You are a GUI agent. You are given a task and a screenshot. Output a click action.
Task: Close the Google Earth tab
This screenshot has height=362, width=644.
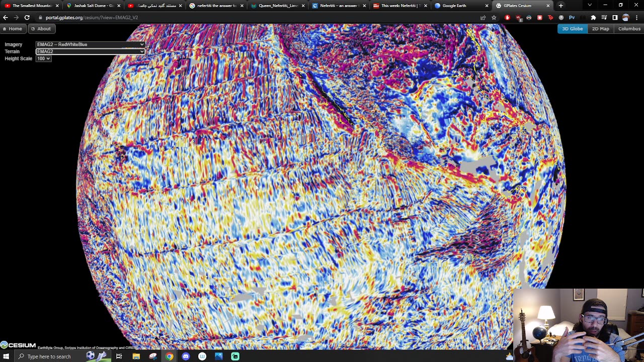(x=487, y=6)
